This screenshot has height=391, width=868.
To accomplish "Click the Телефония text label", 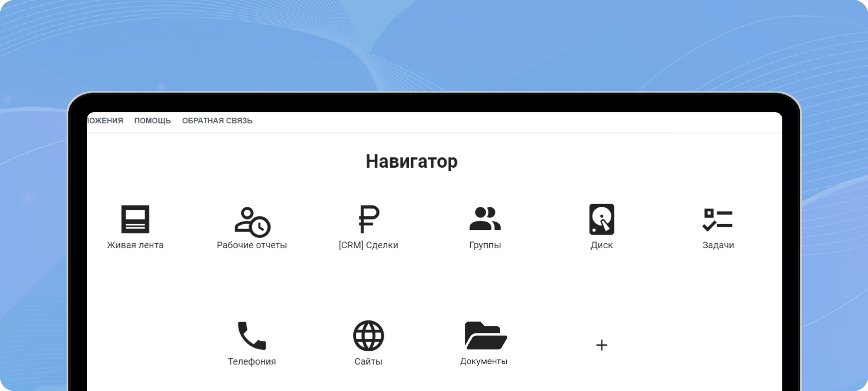I will [x=252, y=361].
